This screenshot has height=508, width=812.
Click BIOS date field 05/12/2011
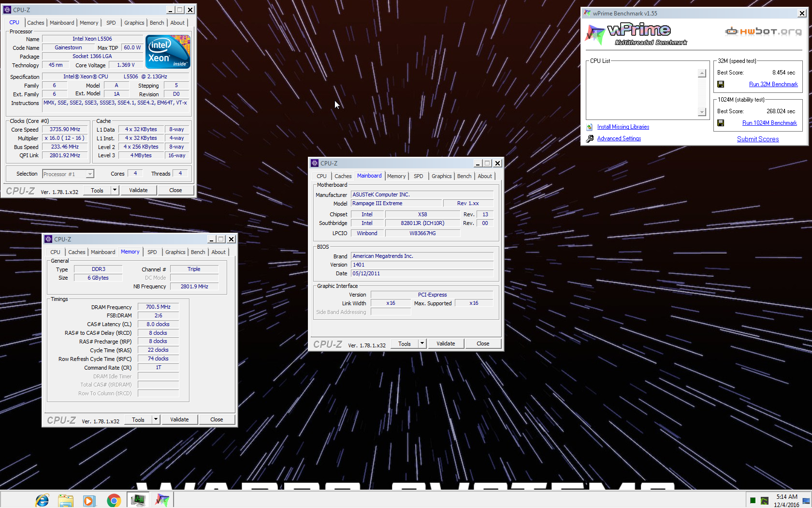(x=422, y=273)
